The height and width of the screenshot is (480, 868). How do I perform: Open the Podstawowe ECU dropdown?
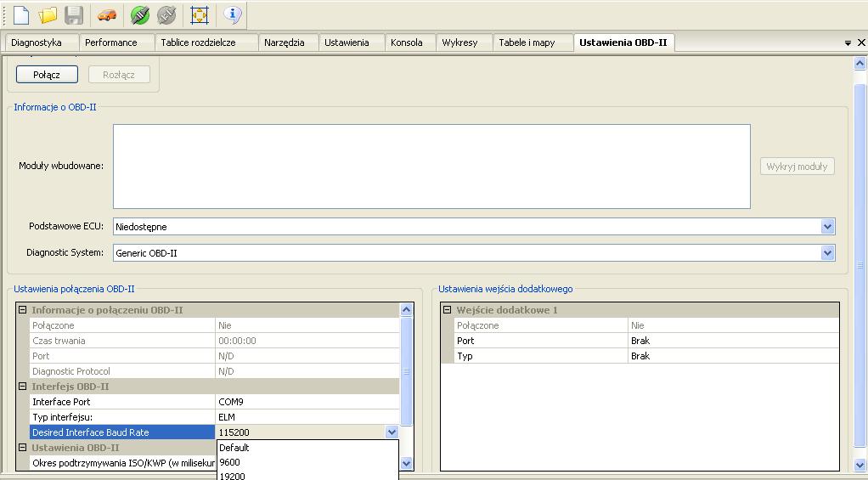click(827, 227)
